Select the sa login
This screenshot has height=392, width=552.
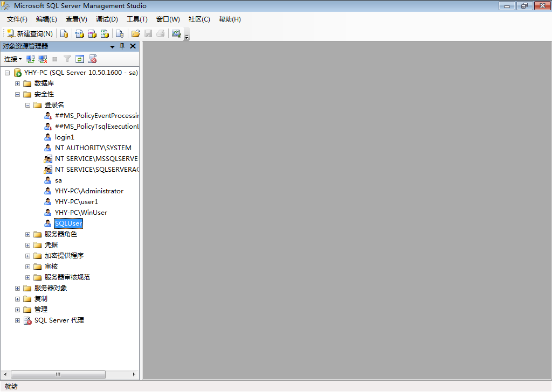coord(58,180)
